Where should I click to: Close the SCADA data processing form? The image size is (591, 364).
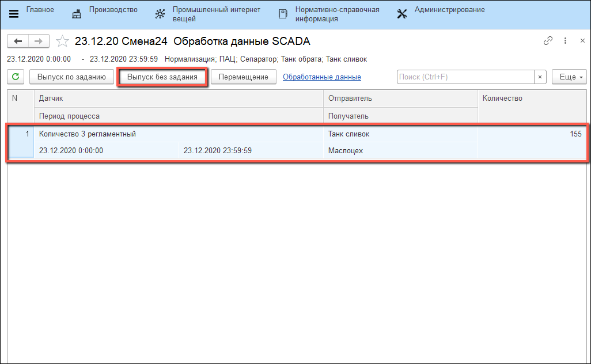(582, 41)
